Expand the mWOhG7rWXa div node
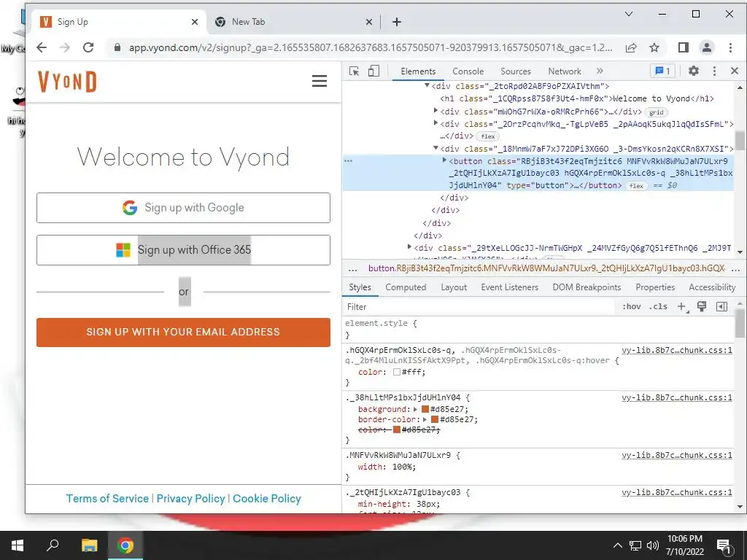747x560 pixels. 436,111
